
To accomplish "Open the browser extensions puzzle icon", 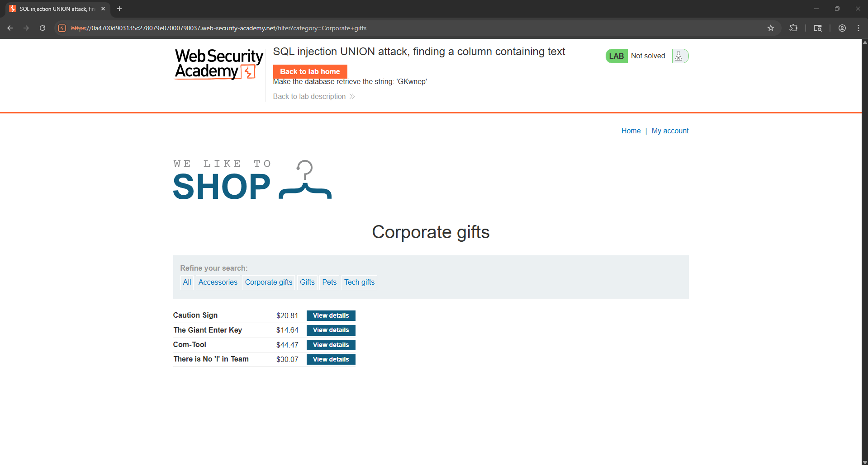I will pyautogui.click(x=793, y=28).
